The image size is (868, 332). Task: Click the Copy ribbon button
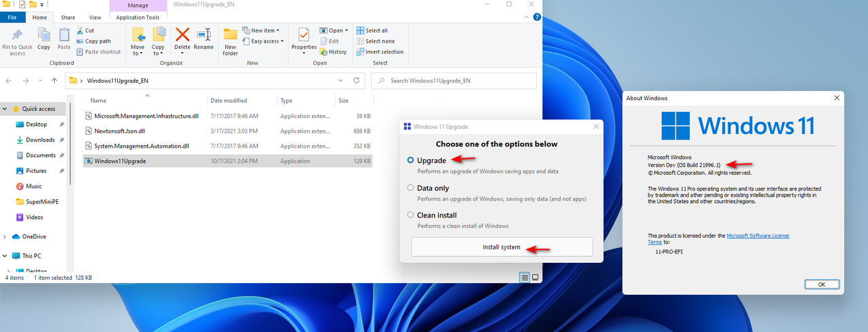(x=44, y=39)
